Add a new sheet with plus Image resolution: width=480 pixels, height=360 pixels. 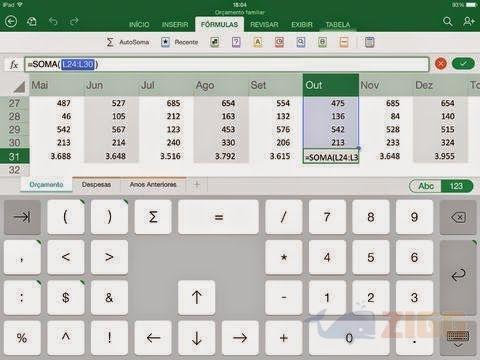coord(197,184)
